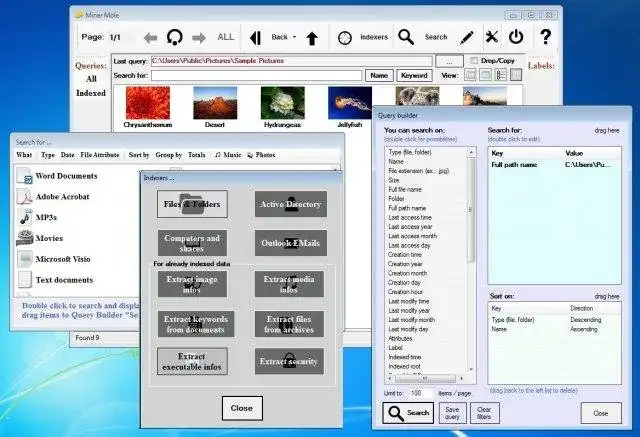Click Extract media infos button

tap(289, 284)
